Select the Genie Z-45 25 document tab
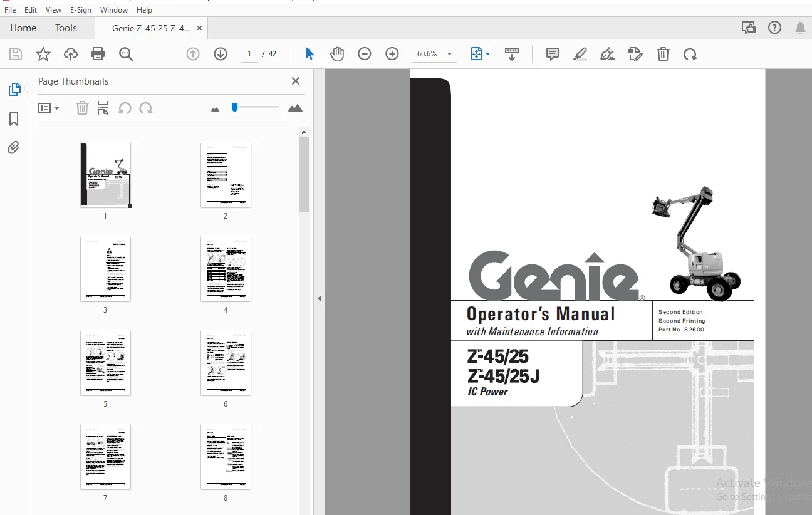This screenshot has width=812, height=515. point(151,28)
